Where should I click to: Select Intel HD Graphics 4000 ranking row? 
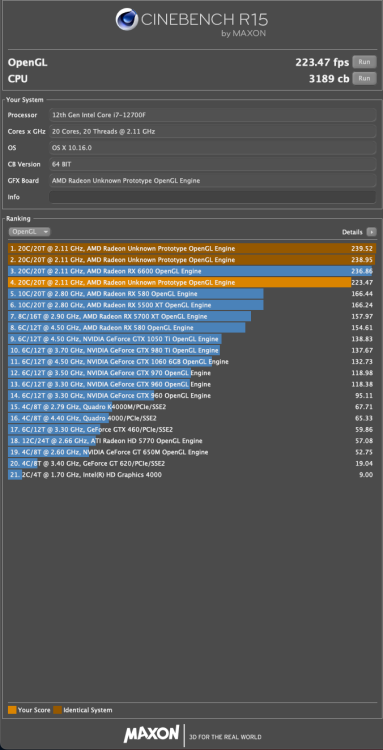click(x=192, y=475)
